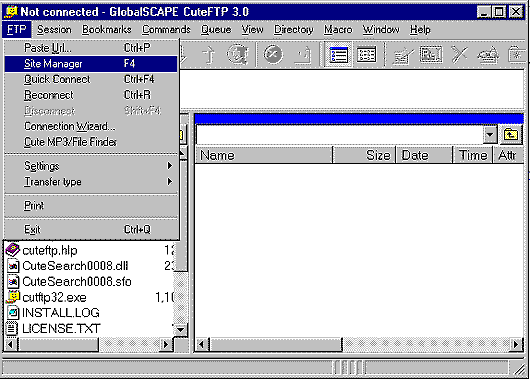
Task: Open the View menu
Action: point(252,30)
